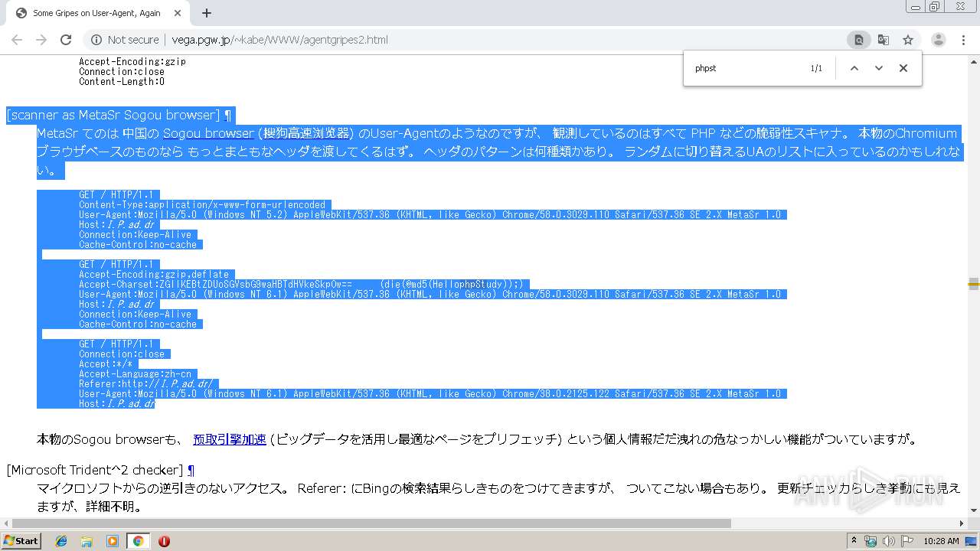Open the media player taskbar icon
The image size is (980, 551).
[x=112, y=541]
